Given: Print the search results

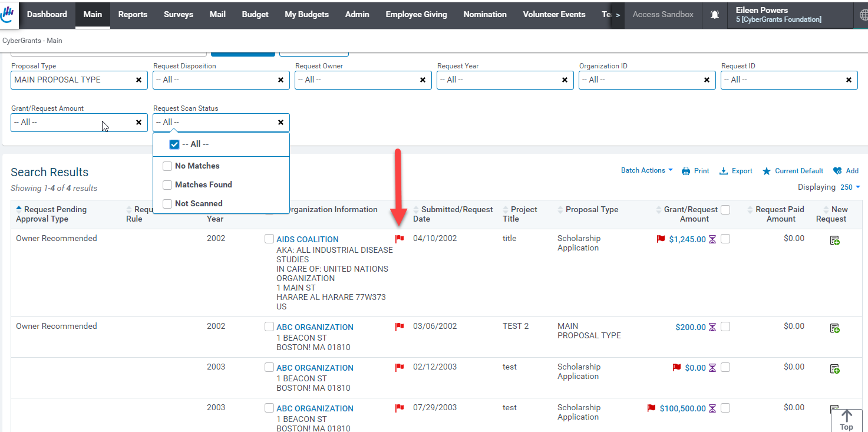Looking at the screenshot, I should pos(695,171).
